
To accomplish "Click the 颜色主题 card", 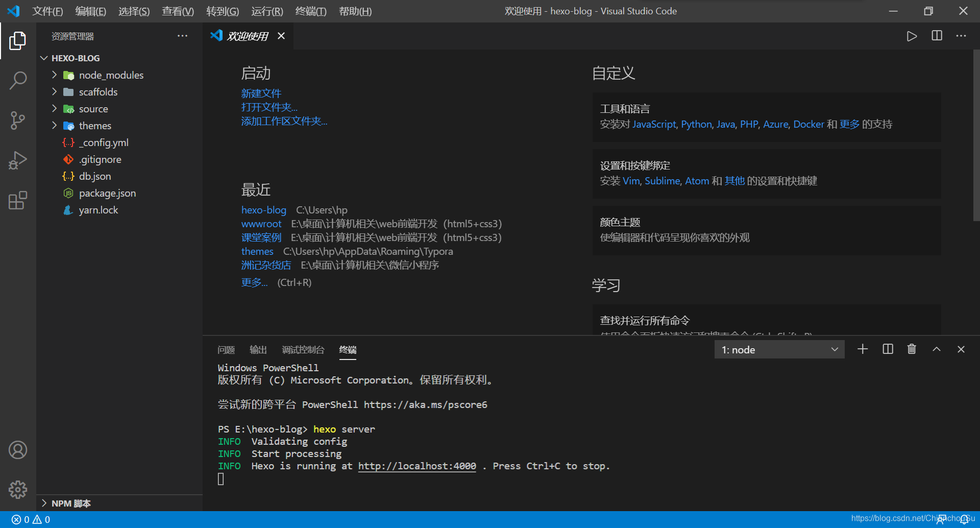I will click(x=767, y=230).
